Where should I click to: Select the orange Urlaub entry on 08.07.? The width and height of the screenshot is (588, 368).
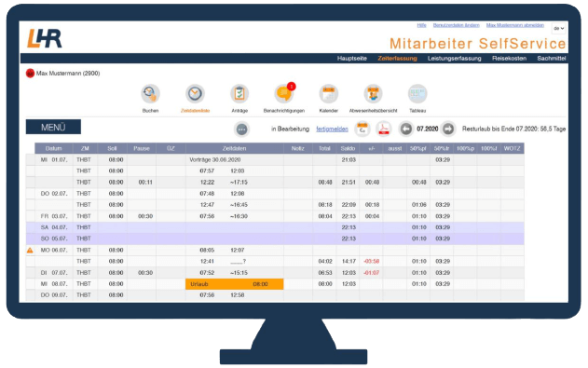click(235, 284)
